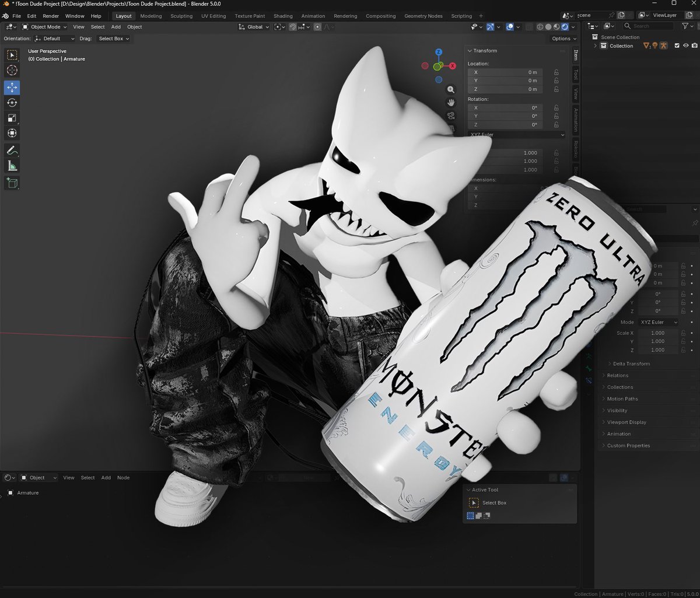
Task: Toggle the pin on the scene name field
Action: click(612, 15)
